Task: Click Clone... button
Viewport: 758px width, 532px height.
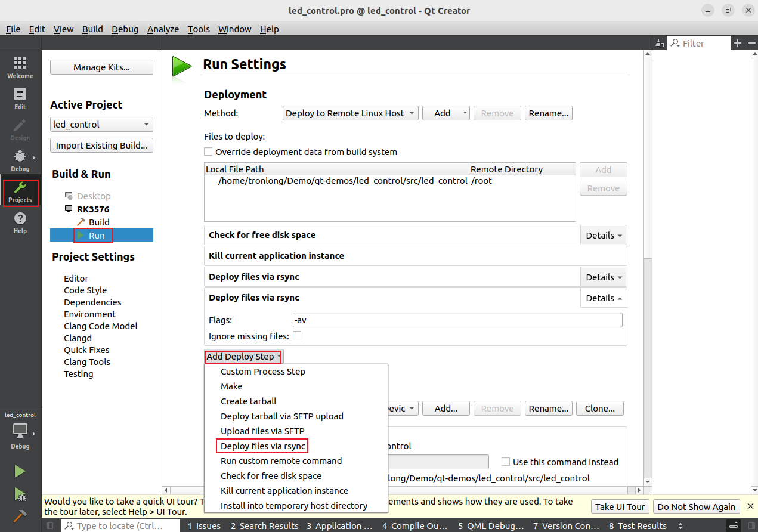Action: [600, 409]
